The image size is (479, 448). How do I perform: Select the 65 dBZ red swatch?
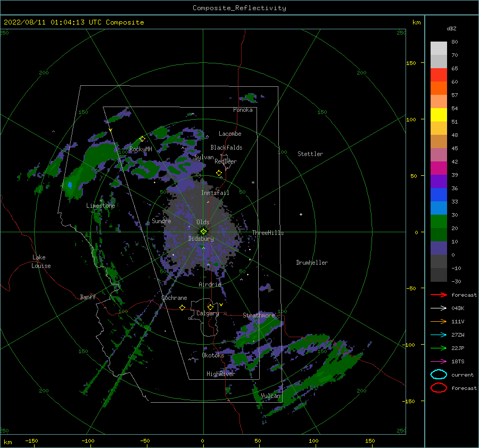coord(439,75)
